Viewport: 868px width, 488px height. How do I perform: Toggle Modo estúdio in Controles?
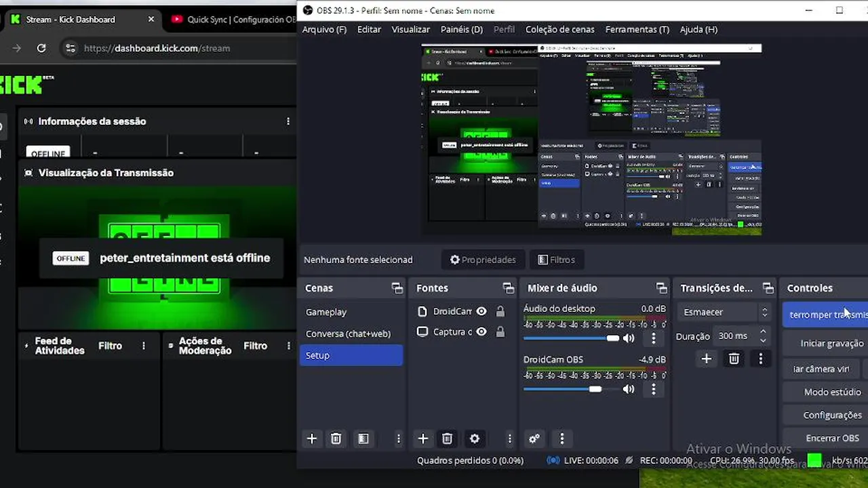pyautogui.click(x=832, y=392)
